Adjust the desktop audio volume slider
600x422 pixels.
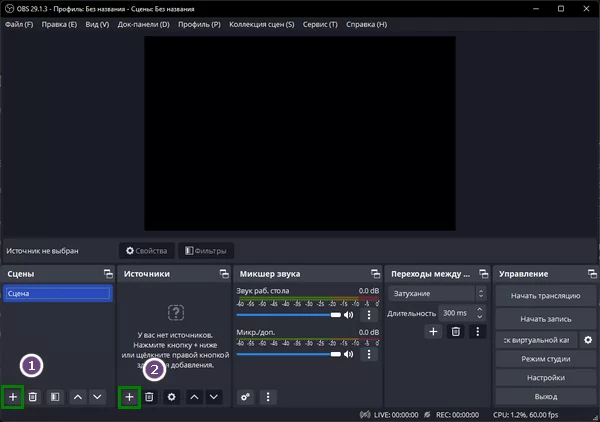[x=288, y=315]
